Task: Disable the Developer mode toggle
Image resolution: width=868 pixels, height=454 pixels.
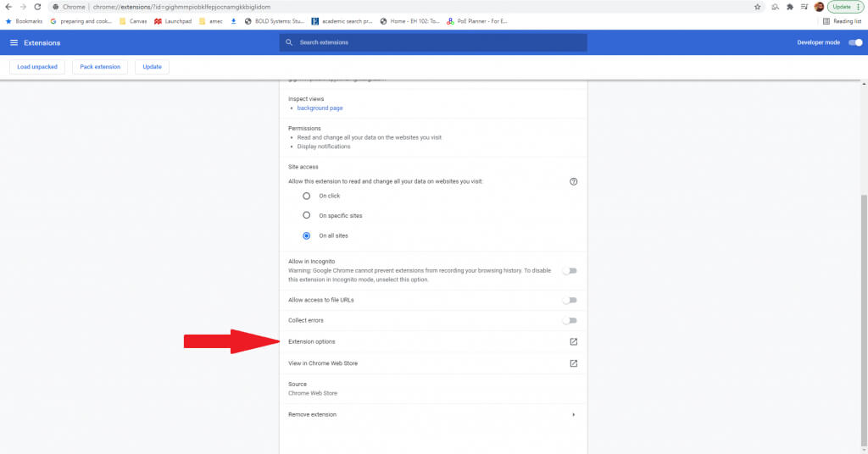Action: click(854, 42)
